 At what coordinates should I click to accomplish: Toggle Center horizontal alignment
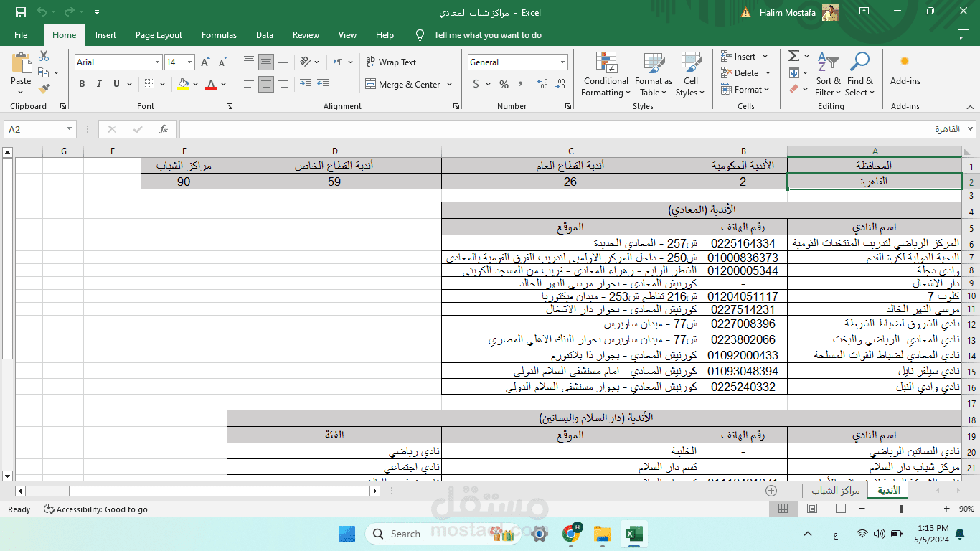pyautogui.click(x=266, y=85)
